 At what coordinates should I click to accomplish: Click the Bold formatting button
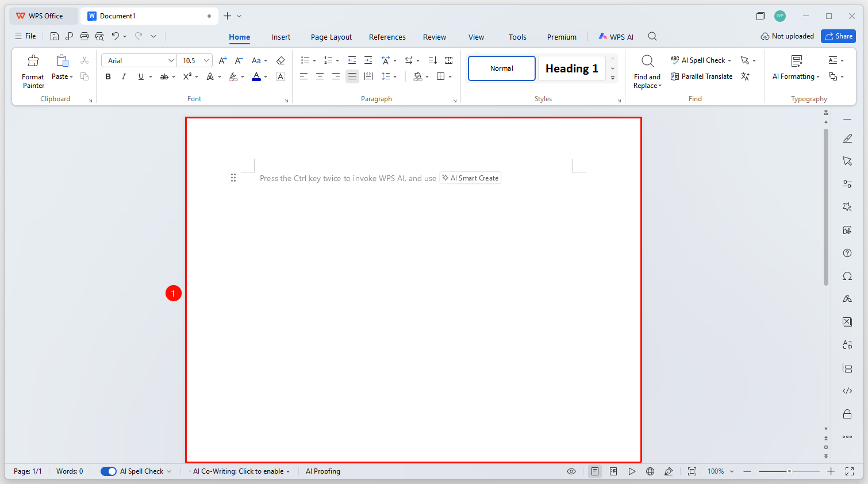[x=108, y=76]
